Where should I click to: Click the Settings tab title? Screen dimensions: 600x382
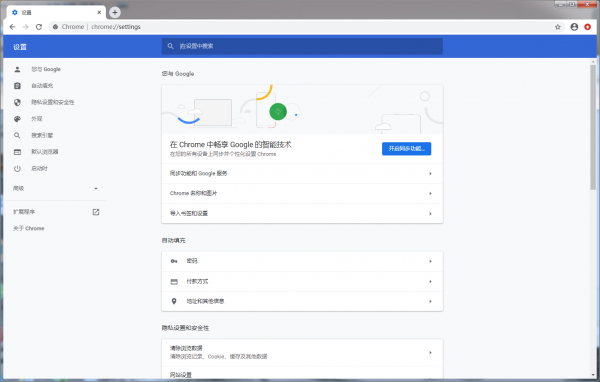26,12
